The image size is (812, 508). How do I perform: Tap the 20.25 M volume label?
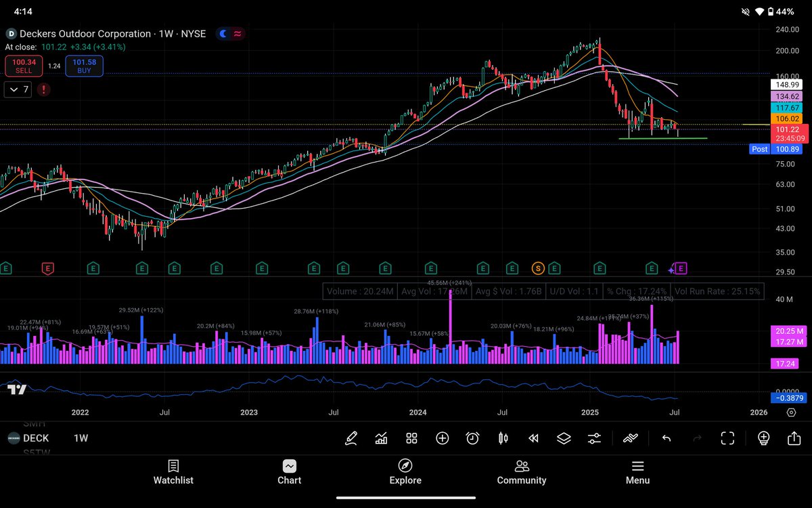(x=788, y=331)
